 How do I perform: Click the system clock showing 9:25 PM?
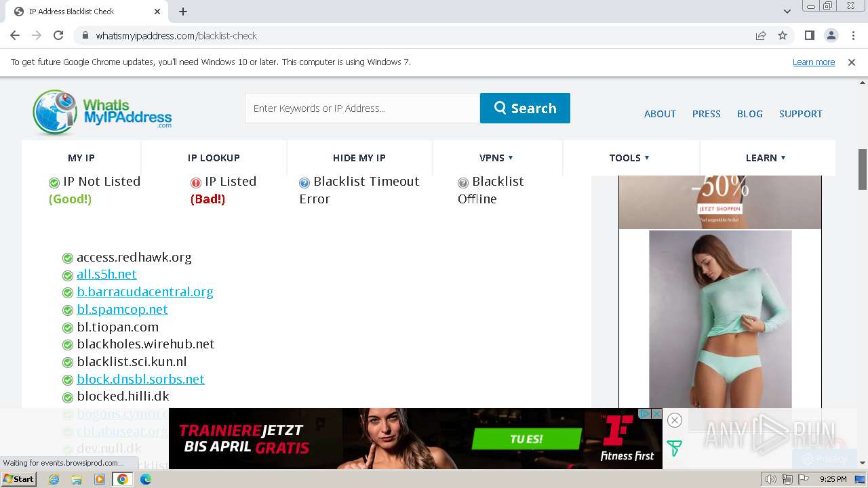point(833,479)
